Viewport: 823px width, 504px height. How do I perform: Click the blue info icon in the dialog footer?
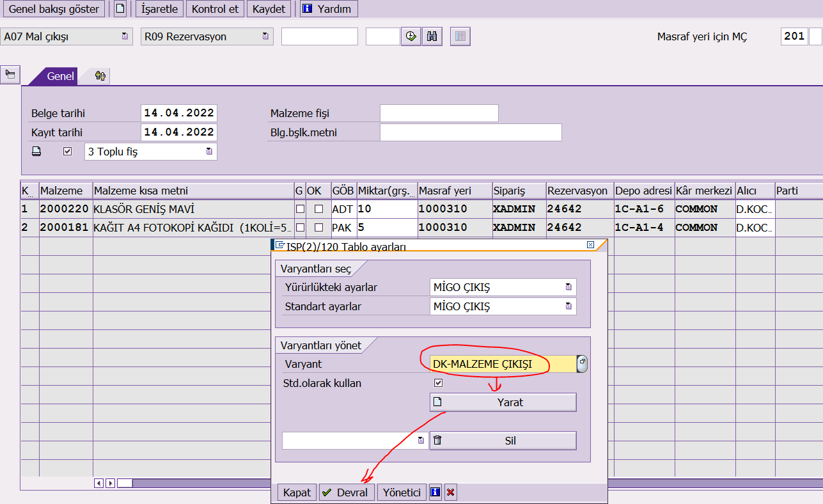(435, 492)
